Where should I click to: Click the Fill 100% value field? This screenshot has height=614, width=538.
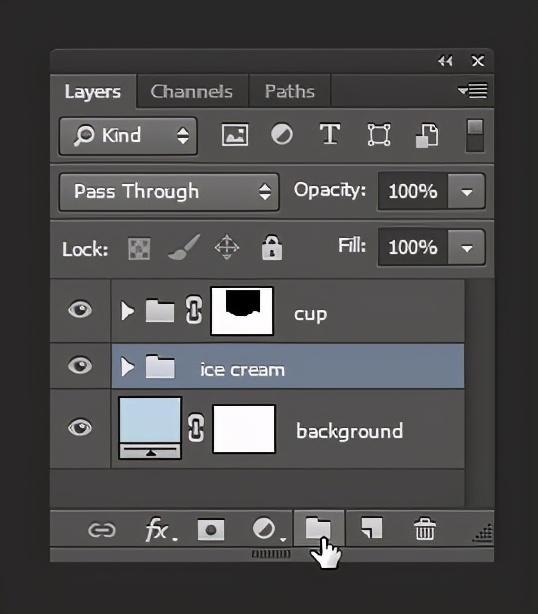point(413,247)
